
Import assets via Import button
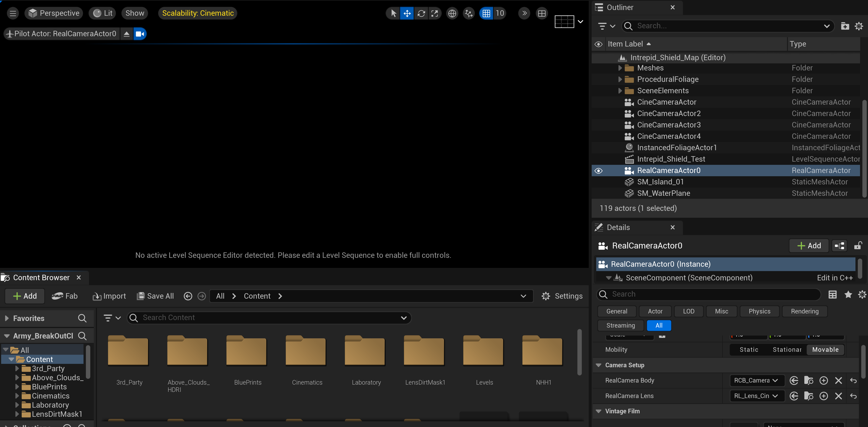109,296
